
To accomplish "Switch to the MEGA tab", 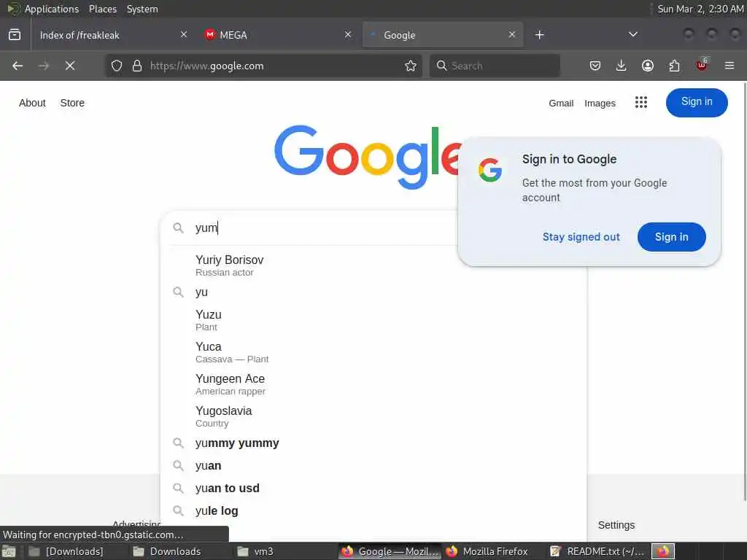I will [x=278, y=35].
